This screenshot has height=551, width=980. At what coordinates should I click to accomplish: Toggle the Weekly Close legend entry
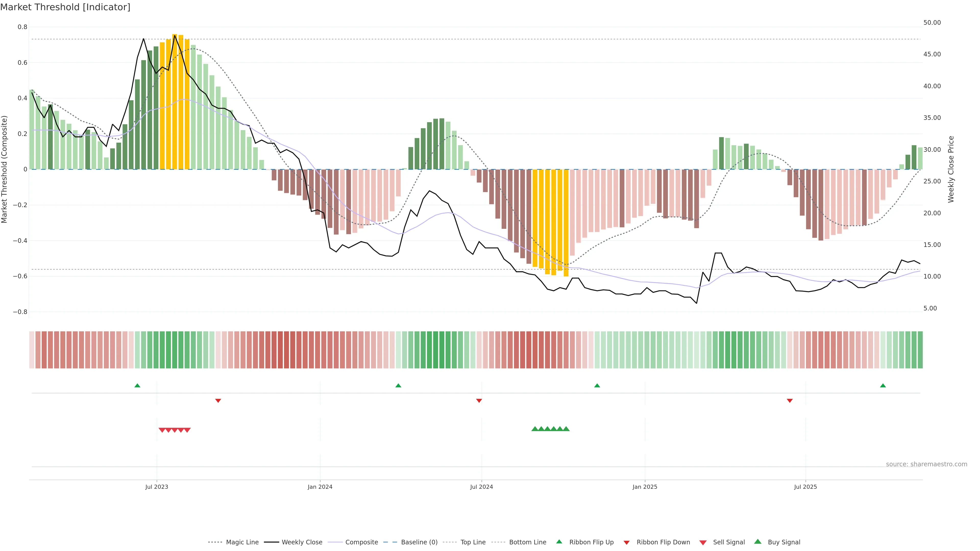pyautogui.click(x=302, y=542)
